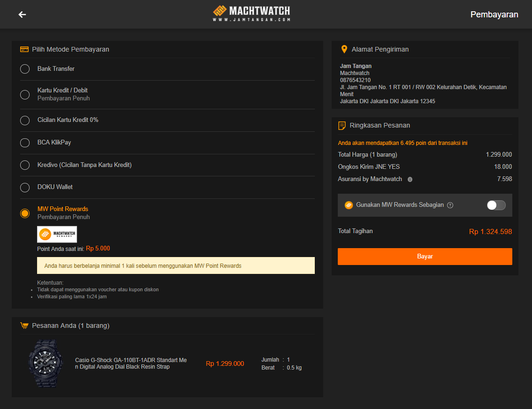Select DOKU Wallet payment method
The height and width of the screenshot is (409, 532).
coord(25,187)
